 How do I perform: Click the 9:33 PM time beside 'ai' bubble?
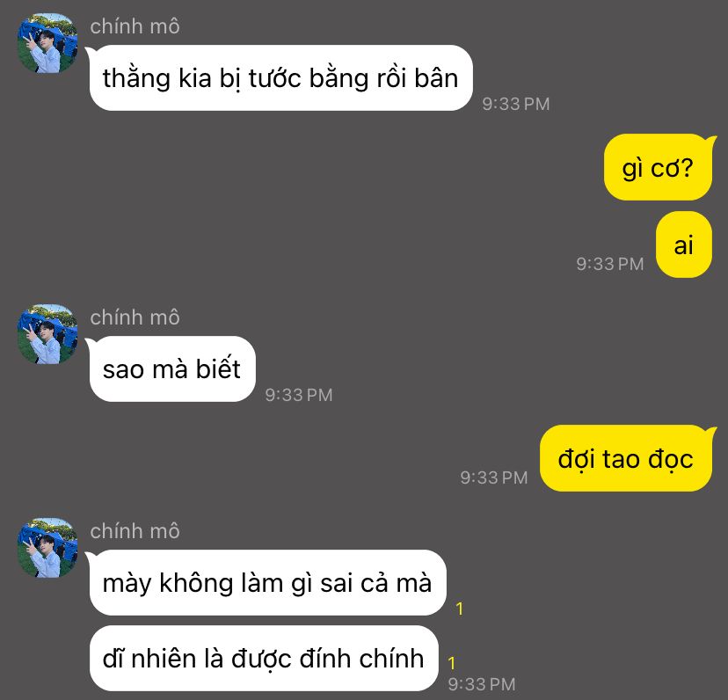(610, 264)
